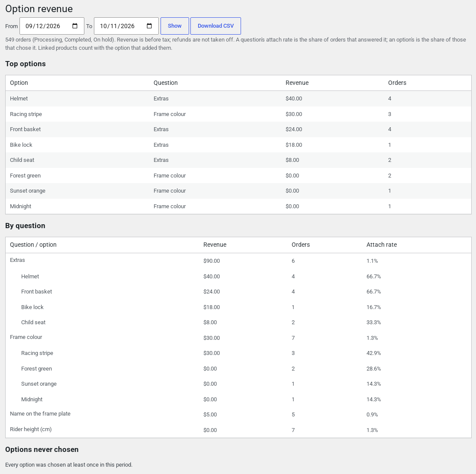
Task: Click the $90.00 Extras revenue total
Action: click(x=212, y=261)
